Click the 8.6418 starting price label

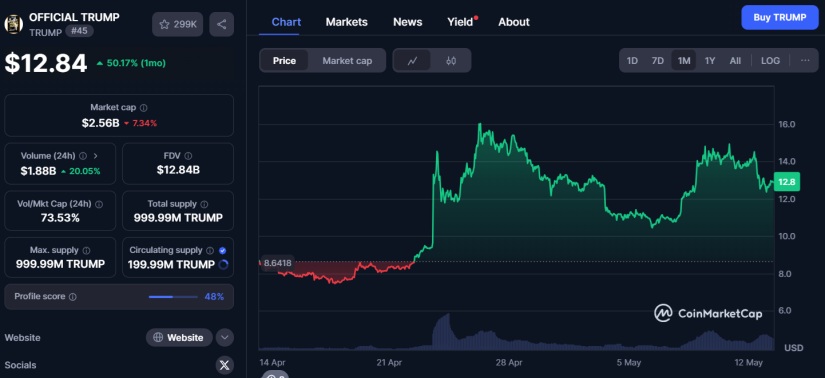point(277,262)
